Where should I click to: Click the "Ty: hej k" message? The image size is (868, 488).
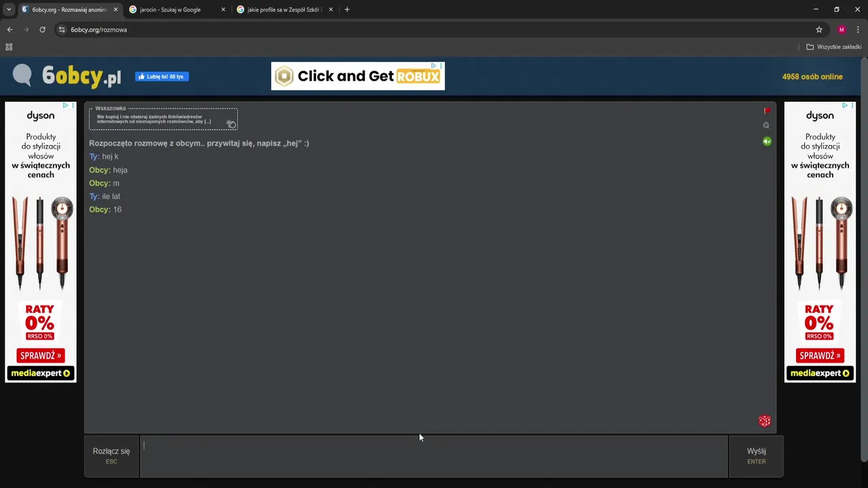pyautogui.click(x=104, y=157)
